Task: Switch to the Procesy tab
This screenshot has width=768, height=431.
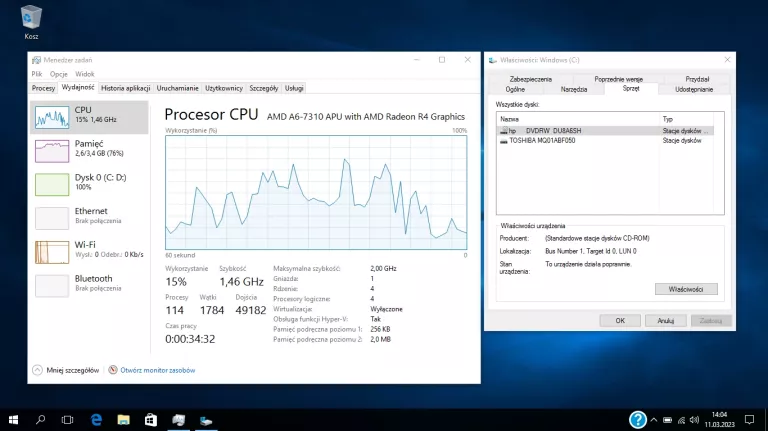Action: tap(43, 88)
